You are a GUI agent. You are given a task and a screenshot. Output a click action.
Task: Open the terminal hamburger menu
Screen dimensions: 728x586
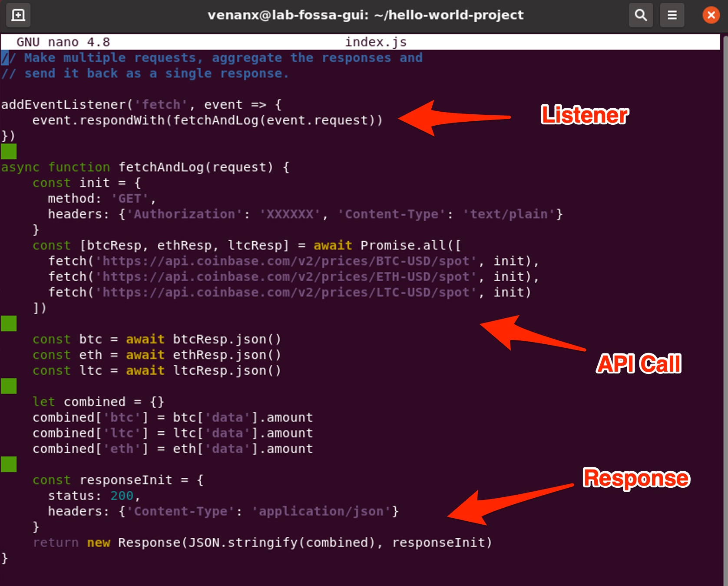click(x=672, y=15)
